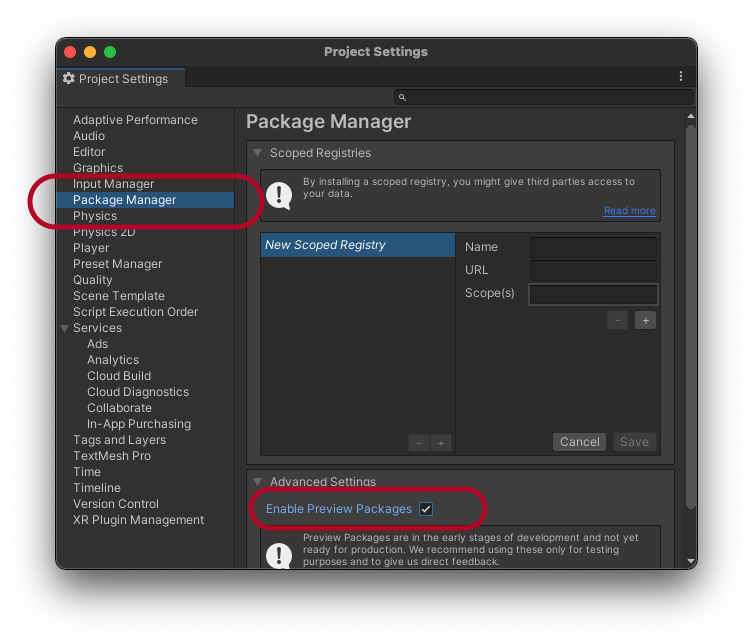Screen dimensions: 753x643
Task: Open Cloud Diagnostics settings
Action: pos(138,392)
